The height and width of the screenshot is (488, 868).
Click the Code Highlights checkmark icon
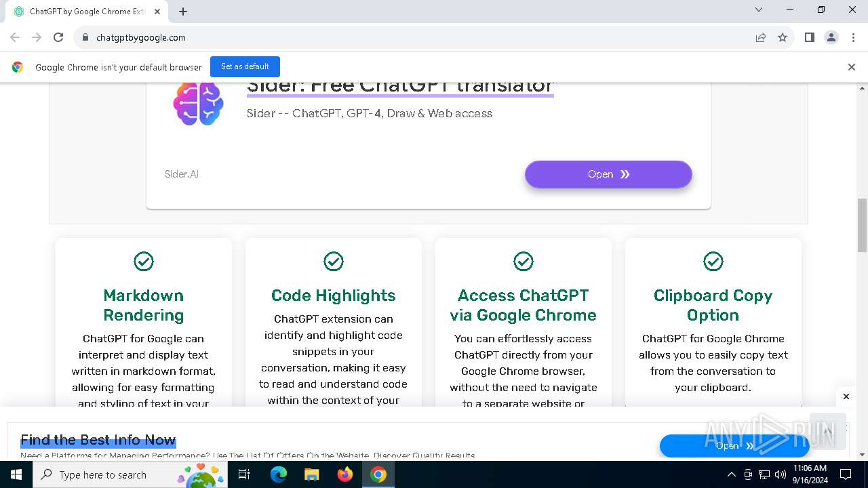pos(334,261)
